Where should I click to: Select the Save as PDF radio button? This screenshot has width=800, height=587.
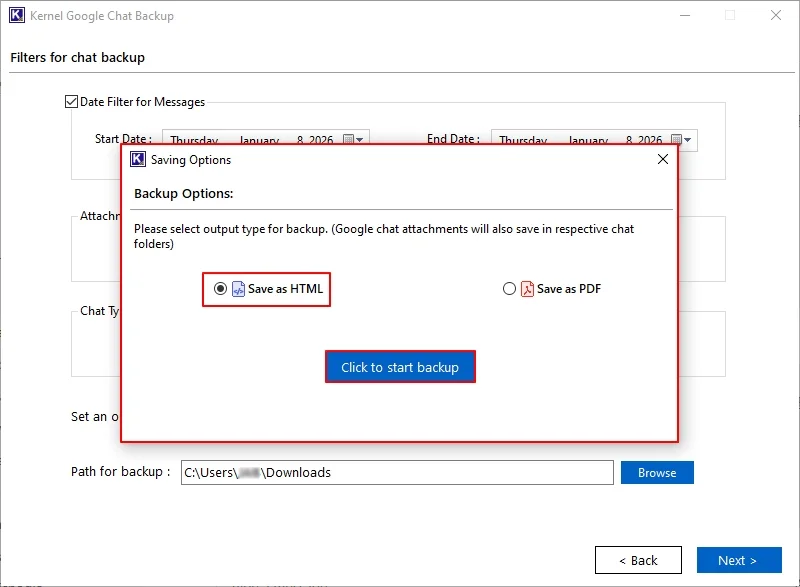(508, 289)
